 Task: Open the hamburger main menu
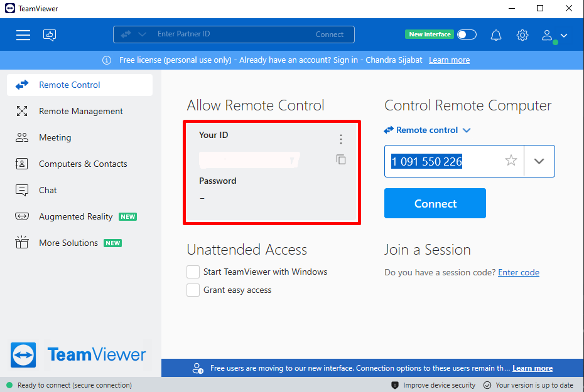[23, 35]
